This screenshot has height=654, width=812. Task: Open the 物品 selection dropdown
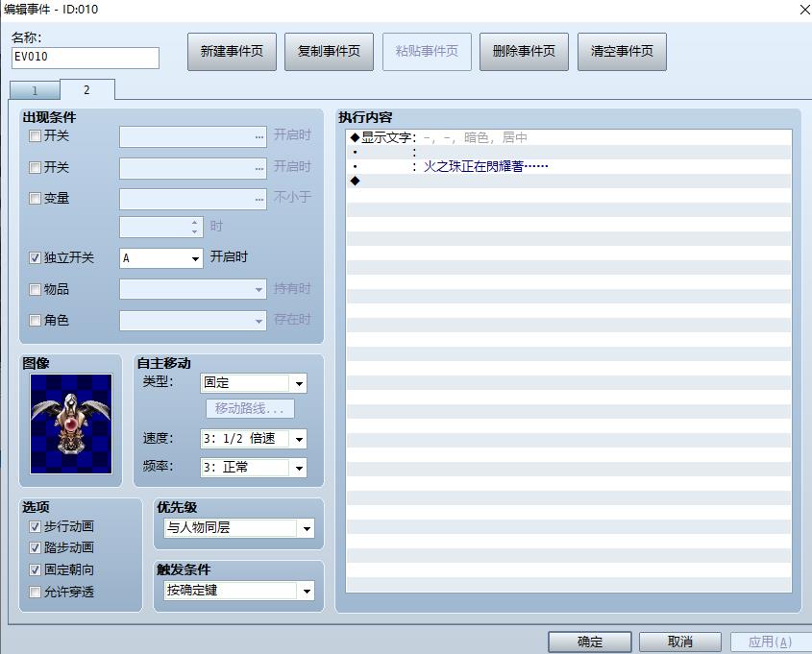pos(193,289)
